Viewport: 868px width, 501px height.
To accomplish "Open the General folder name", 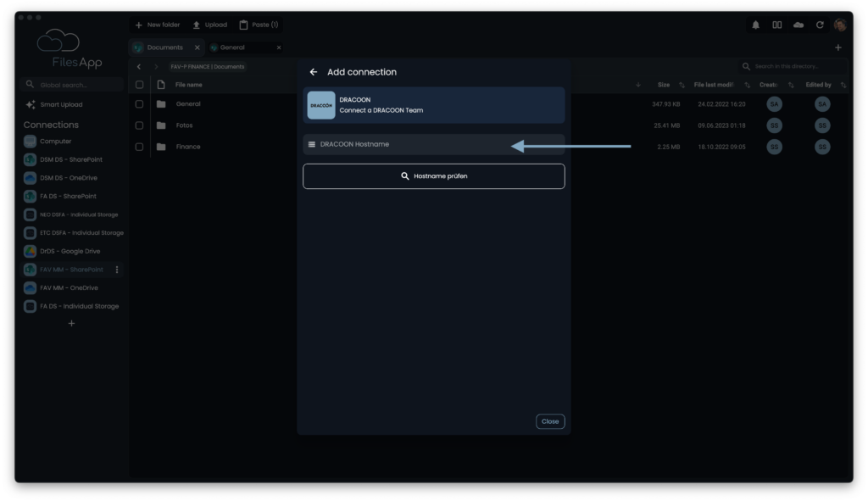I will [188, 104].
